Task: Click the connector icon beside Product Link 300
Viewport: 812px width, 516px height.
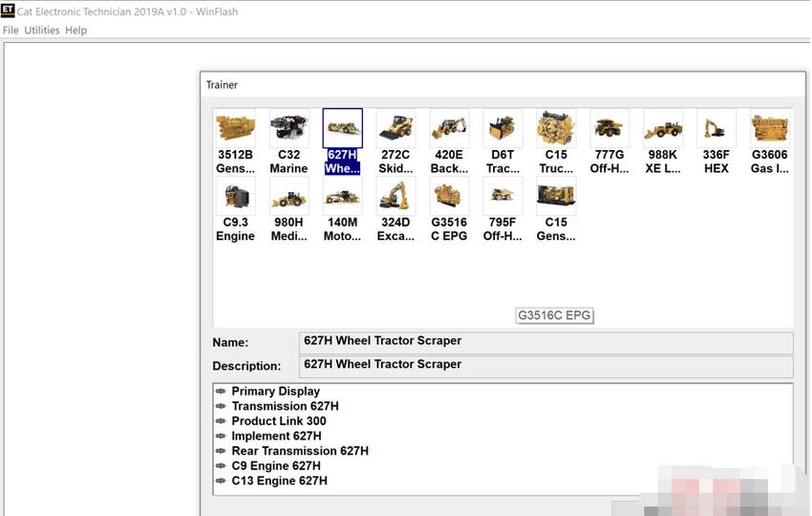Action: [x=221, y=421]
